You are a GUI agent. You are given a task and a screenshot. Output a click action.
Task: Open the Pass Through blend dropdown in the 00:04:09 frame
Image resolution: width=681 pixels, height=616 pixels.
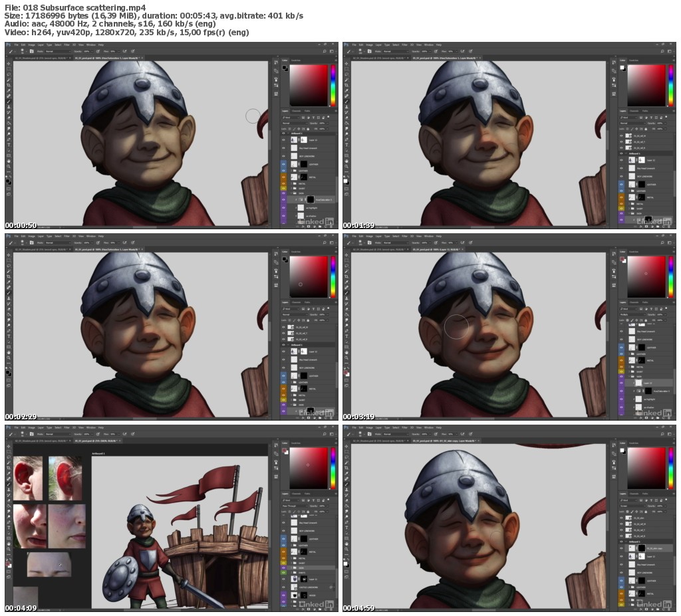click(295, 506)
